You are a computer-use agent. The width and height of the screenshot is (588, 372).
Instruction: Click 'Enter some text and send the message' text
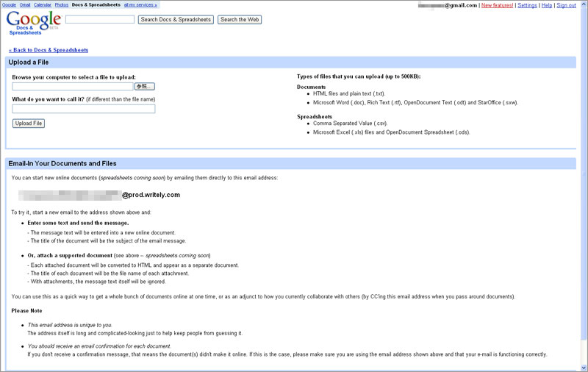click(78, 223)
